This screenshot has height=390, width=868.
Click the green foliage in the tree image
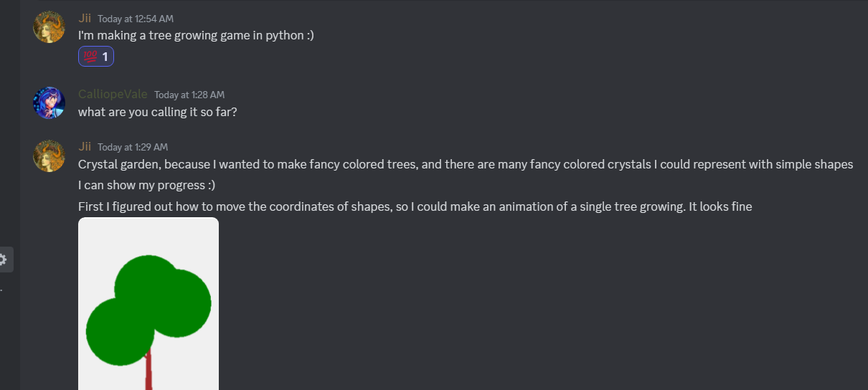148,301
